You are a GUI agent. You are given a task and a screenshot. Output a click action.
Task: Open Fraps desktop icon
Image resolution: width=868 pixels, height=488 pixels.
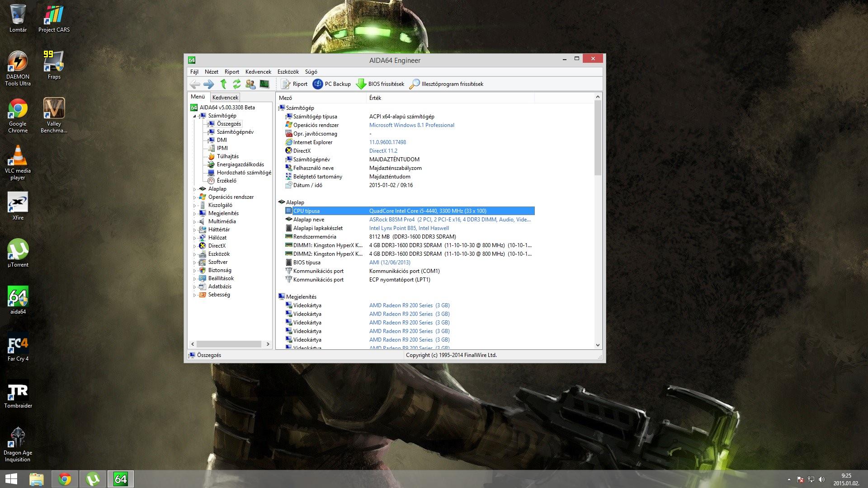tap(54, 66)
